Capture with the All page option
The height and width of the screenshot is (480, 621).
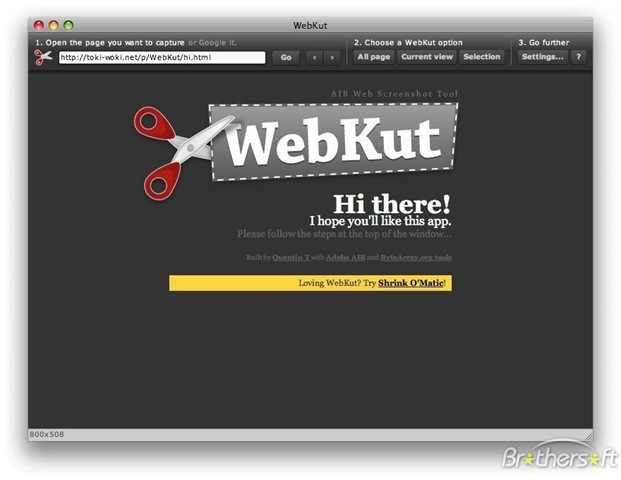pyautogui.click(x=374, y=57)
